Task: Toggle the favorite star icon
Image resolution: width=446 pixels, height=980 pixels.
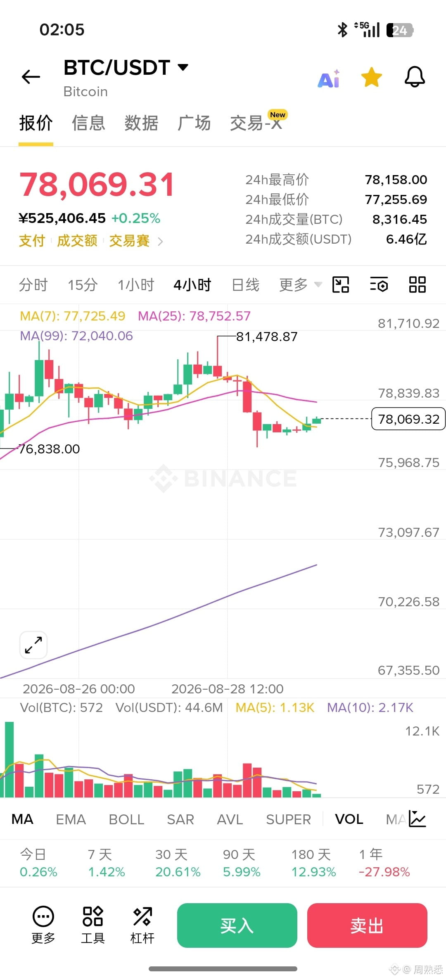Action: 371,77
